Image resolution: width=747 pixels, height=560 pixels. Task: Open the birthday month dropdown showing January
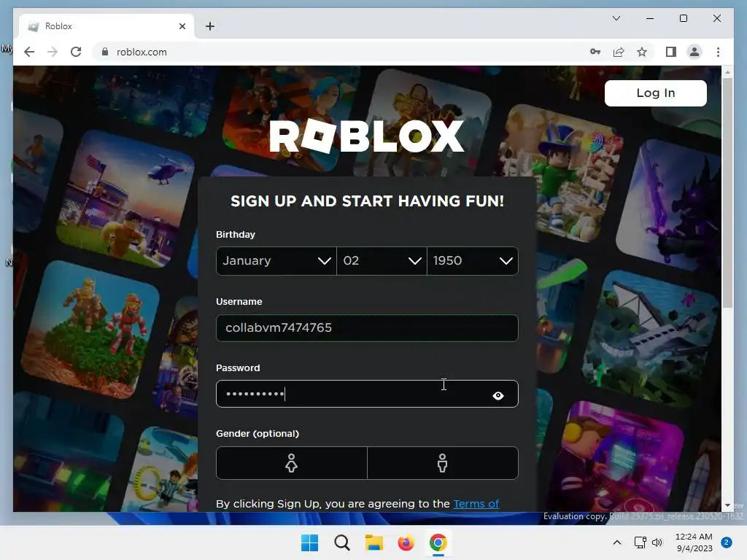click(276, 260)
